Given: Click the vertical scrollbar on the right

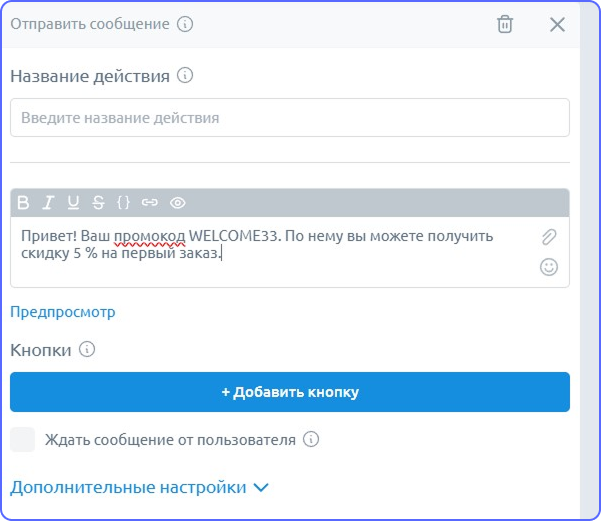Looking at the screenshot, I should click(x=590, y=261).
